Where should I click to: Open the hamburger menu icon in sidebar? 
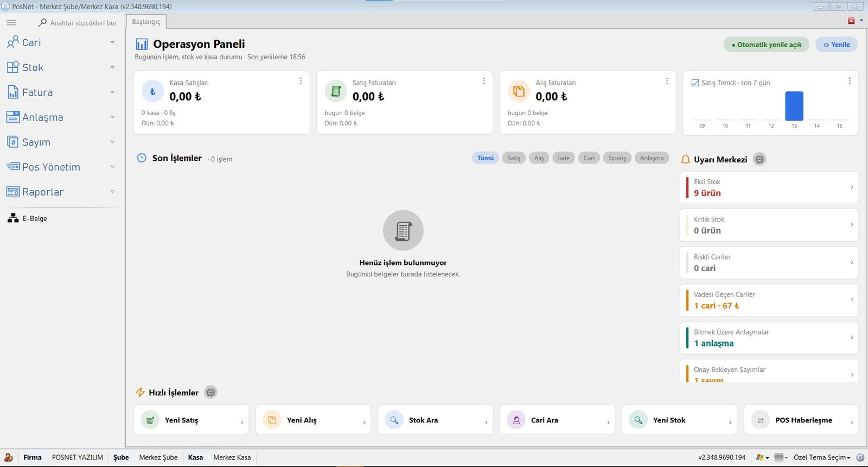11,23
